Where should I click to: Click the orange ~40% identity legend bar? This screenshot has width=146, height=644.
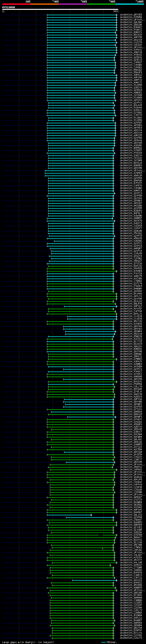pos(45,4)
